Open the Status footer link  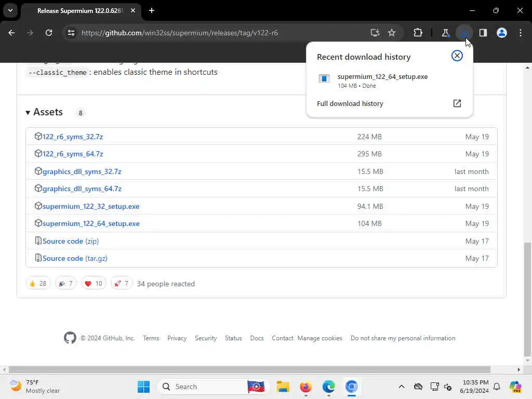pos(233,338)
